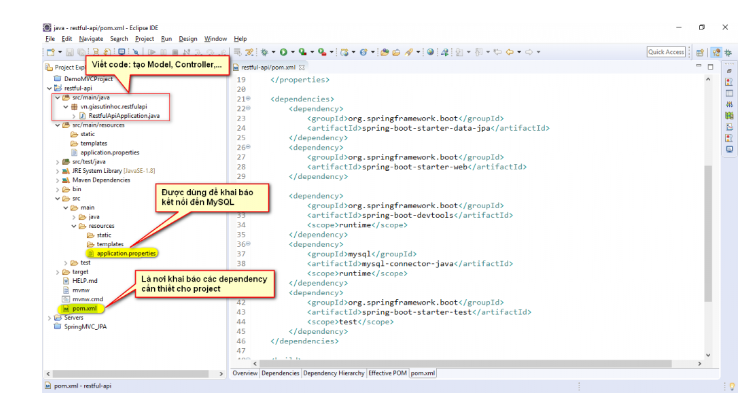
Task: Open the Window menu
Action: (215, 39)
